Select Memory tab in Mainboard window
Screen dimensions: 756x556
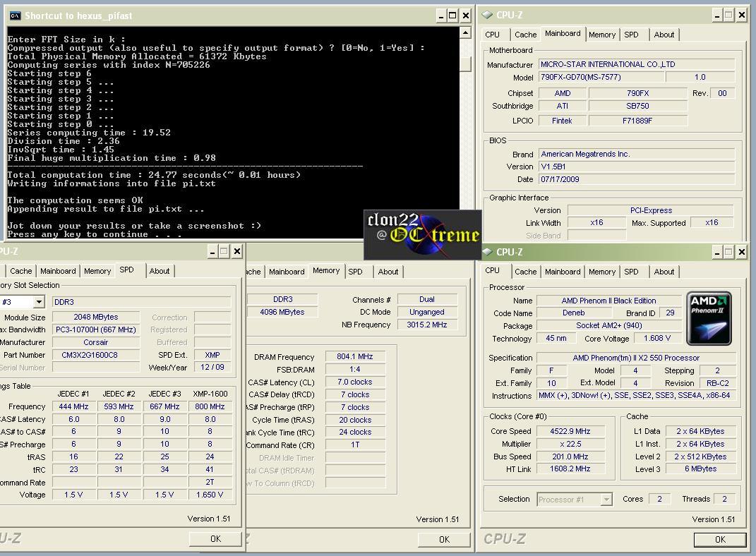pyautogui.click(x=601, y=35)
